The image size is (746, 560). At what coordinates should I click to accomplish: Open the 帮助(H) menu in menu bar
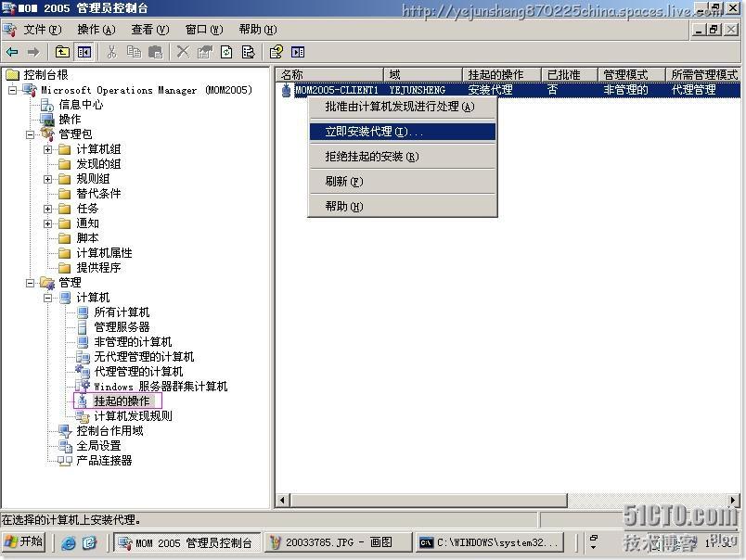coord(258,30)
